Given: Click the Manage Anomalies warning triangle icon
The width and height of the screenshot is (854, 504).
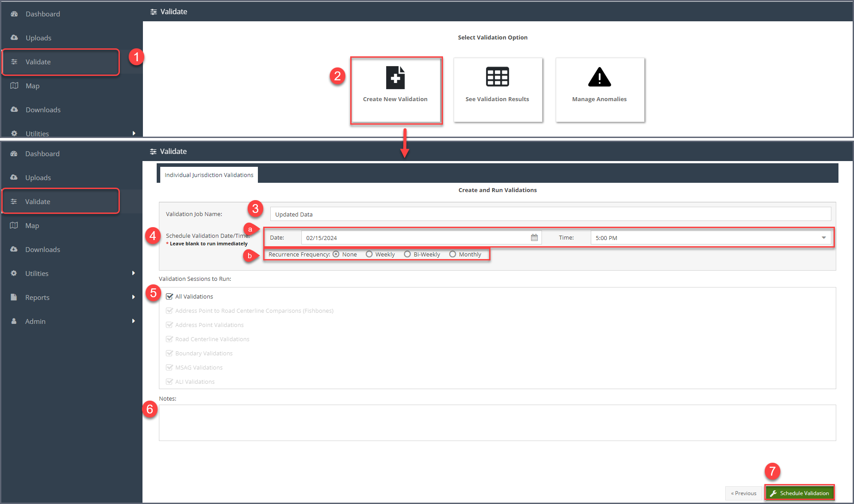Looking at the screenshot, I should (599, 77).
